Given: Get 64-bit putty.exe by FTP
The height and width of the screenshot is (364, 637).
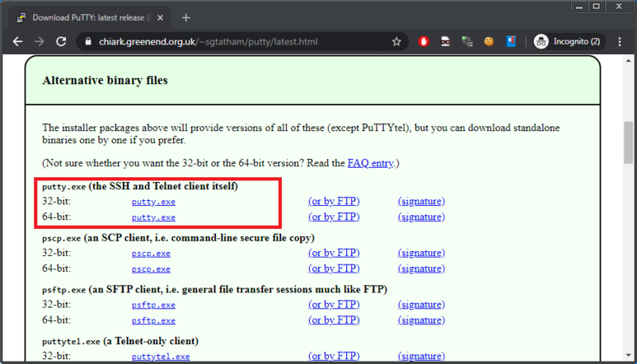Looking at the screenshot, I should coord(334,217).
